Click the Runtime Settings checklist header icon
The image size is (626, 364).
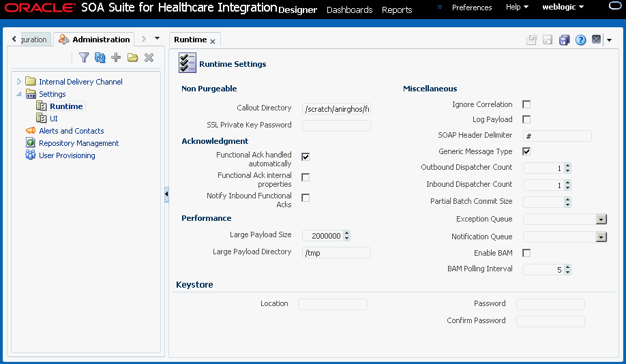[x=188, y=63]
